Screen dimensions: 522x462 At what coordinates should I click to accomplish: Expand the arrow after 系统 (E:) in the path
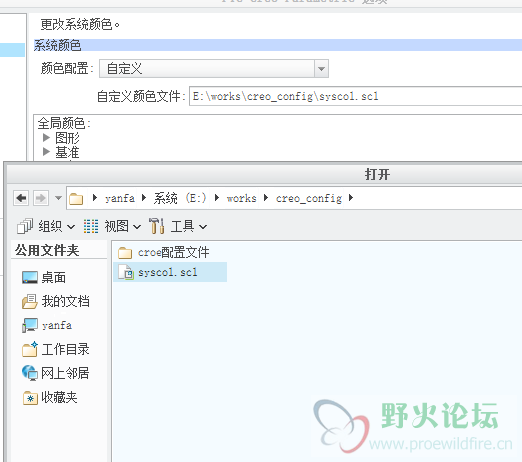tap(217, 198)
